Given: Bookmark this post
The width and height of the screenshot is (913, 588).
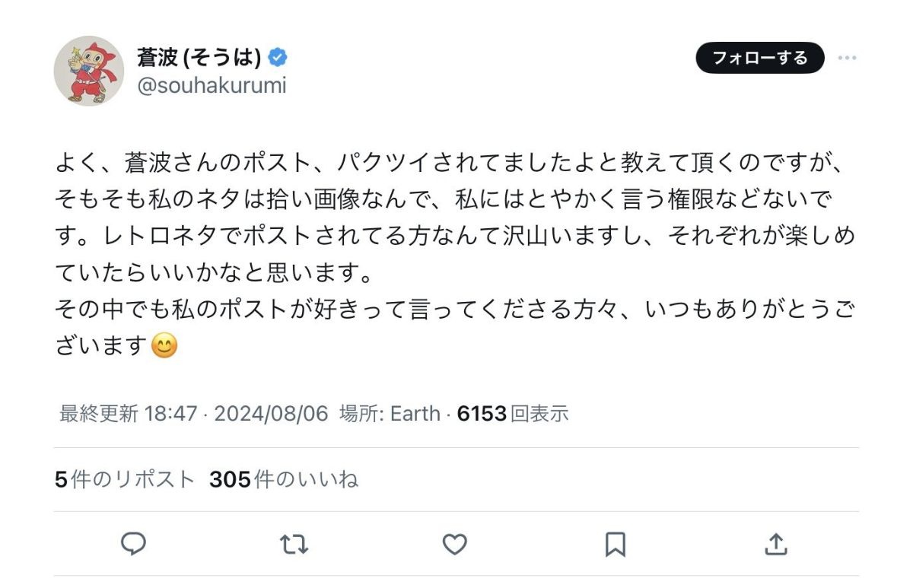Looking at the screenshot, I should click(x=615, y=543).
